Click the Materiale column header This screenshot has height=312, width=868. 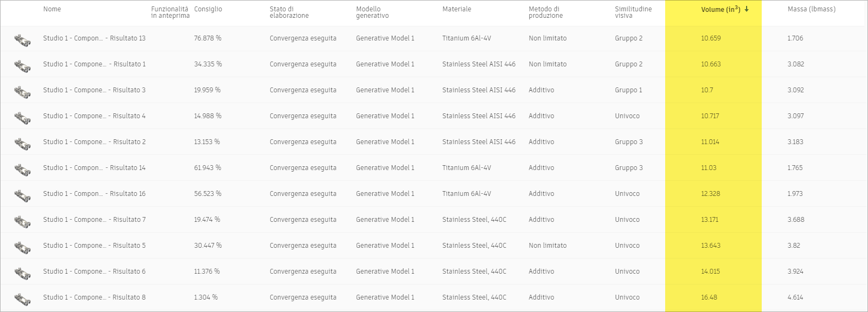(x=457, y=9)
